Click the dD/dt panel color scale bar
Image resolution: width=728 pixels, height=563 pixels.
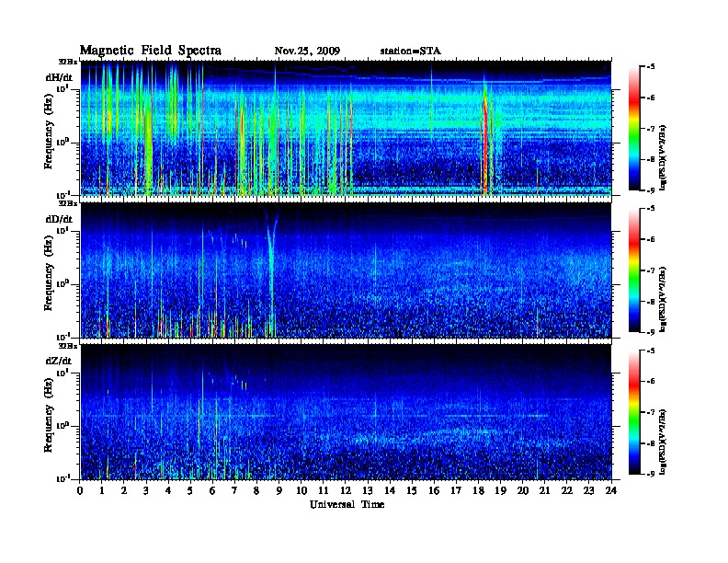coord(634,270)
